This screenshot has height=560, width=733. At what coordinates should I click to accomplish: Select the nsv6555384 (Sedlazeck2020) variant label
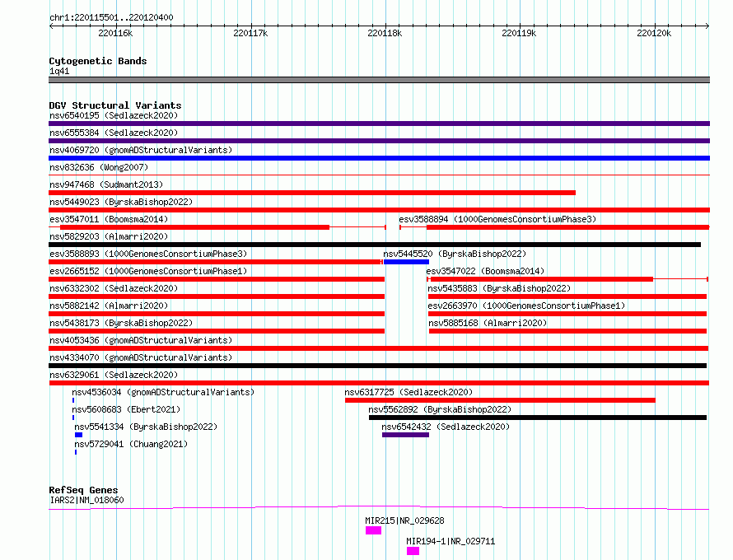(x=114, y=133)
